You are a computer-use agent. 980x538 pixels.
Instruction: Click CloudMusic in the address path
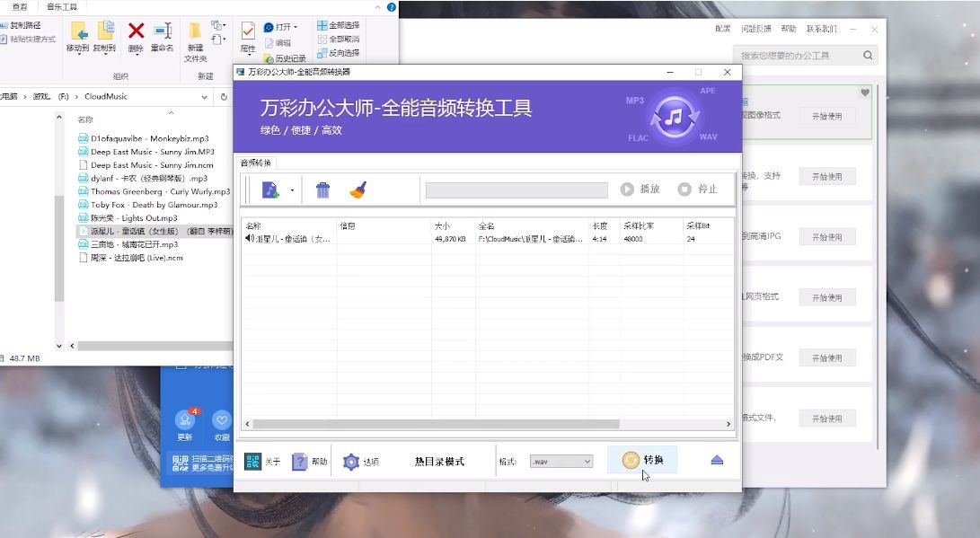(x=106, y=96)
